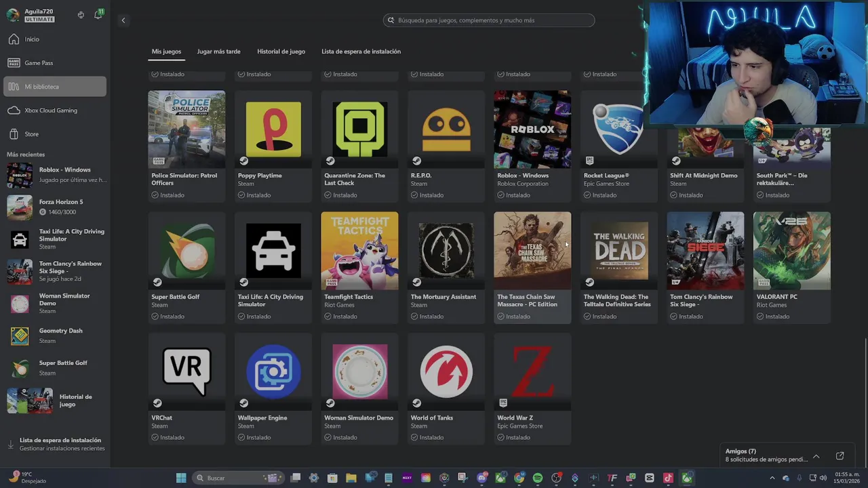The image size is (868, 488).
Task: Open Super Battle Golf from recent list
Action: [56, 367]
